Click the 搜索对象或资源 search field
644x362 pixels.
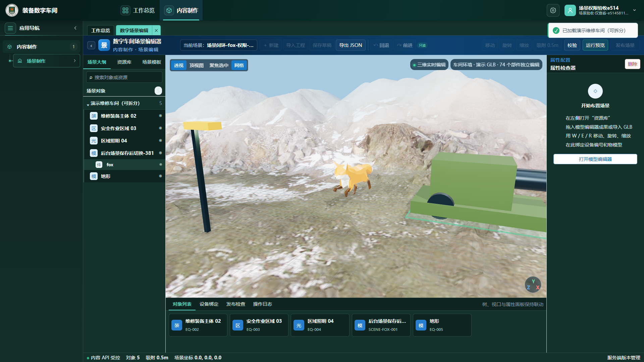click(x=124, y=77)
